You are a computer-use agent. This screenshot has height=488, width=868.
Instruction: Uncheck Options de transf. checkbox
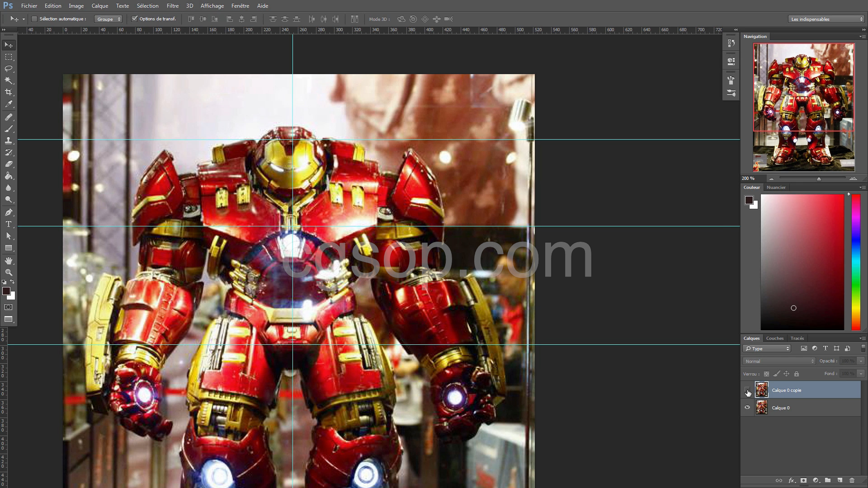coord(134,19)
